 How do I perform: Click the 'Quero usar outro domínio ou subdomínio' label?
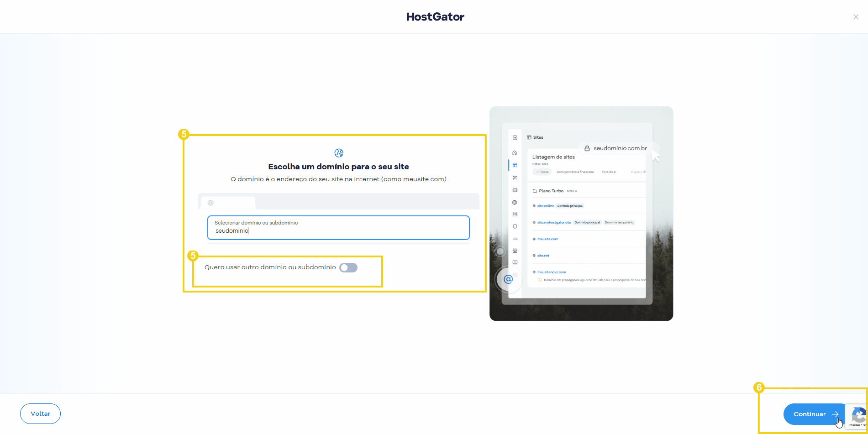[x=270, y=267]
